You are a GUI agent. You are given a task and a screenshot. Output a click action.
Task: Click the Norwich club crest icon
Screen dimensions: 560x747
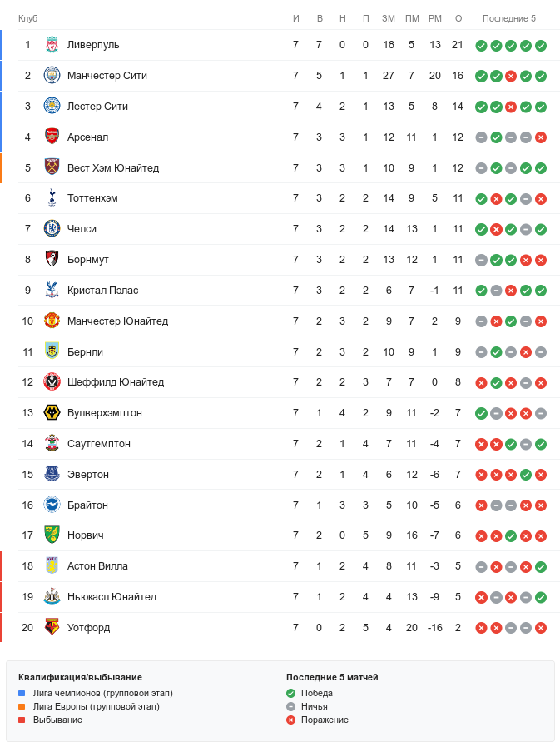click(52, 535)
